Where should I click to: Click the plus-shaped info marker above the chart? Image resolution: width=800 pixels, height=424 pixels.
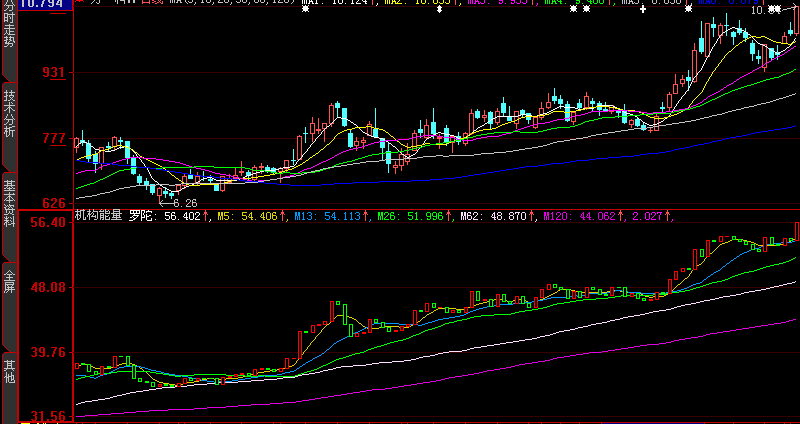pyautogui.click(x=643, y=9)
